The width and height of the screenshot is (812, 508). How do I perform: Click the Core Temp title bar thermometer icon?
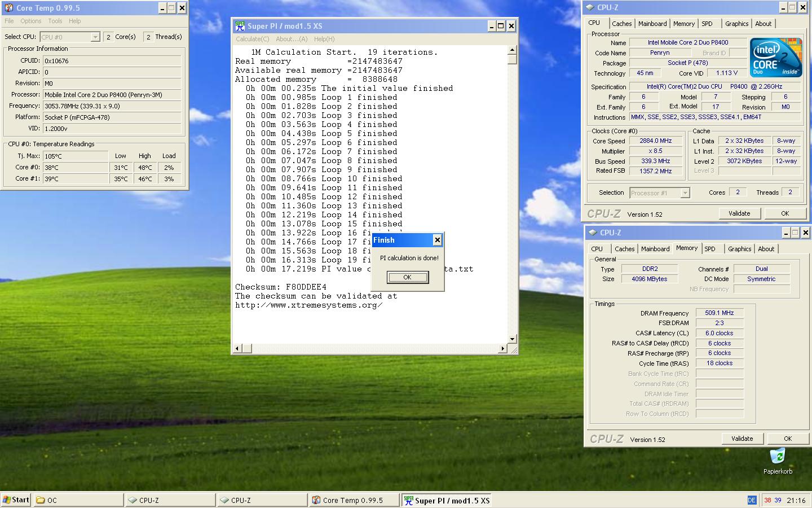click(x=8, y=8)
